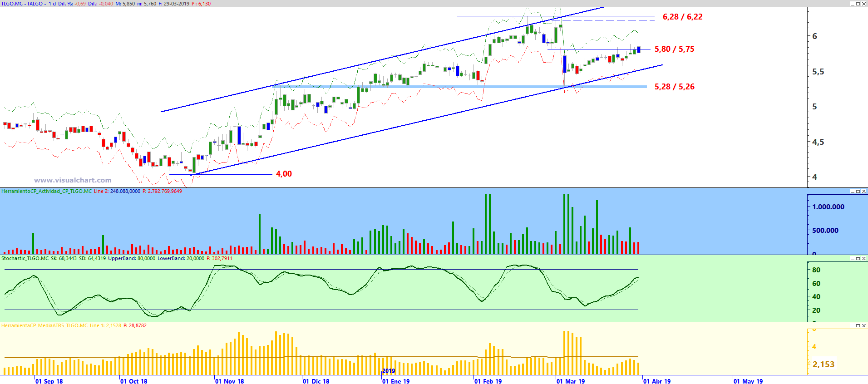Close the TLGO.MC price chart pane
The image size is (868, 384).
[864, 4]
